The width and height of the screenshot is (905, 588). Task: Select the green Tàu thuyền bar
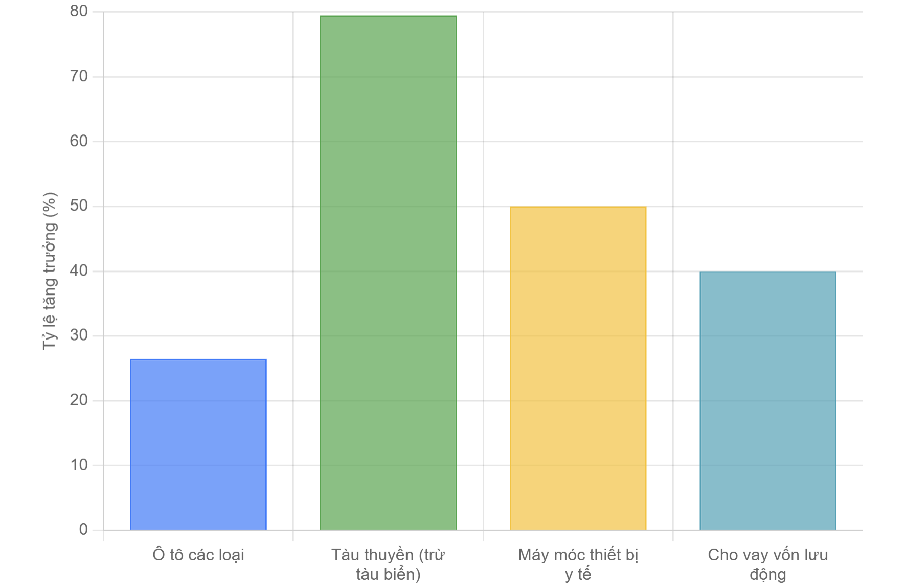coord(388,273)
